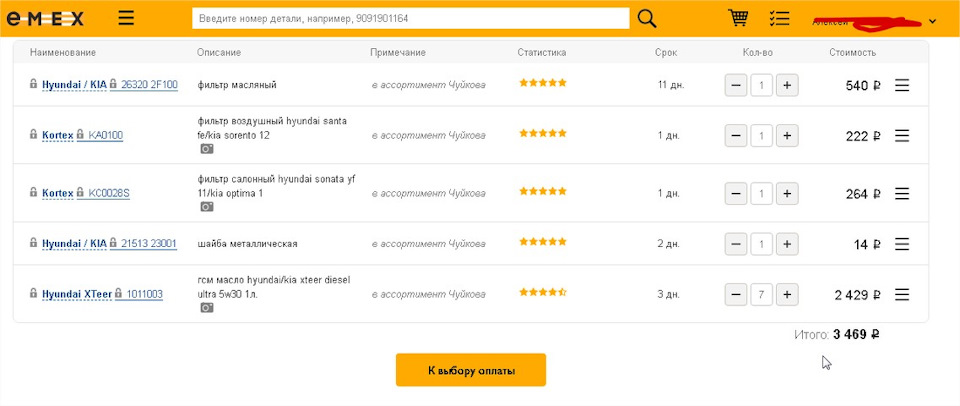Increase quantity of Hyundai XTeer oil
960x406 pixels.
click(787, 294)
